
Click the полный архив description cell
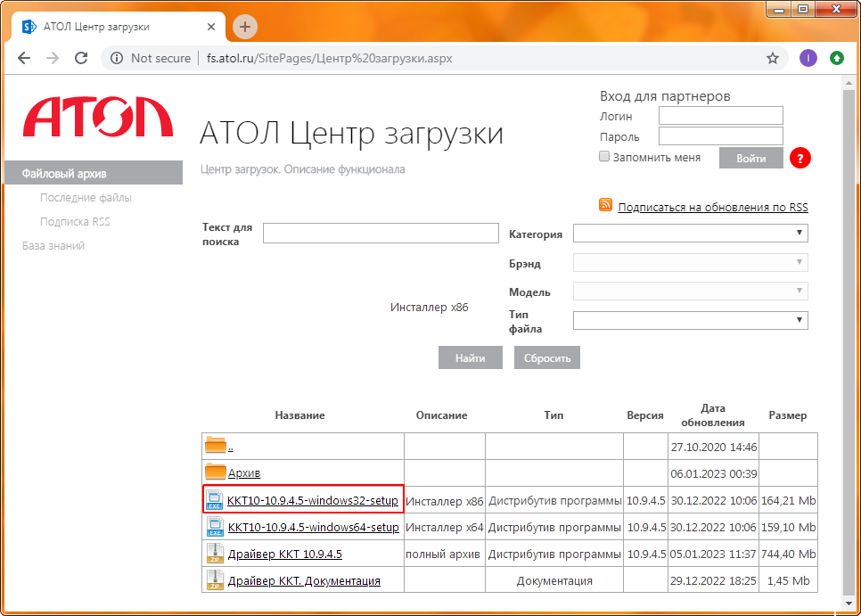[x=443, y=554]
